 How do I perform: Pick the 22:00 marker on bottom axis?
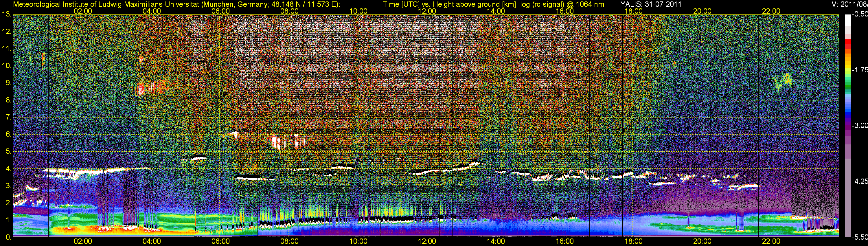point(771,241)
